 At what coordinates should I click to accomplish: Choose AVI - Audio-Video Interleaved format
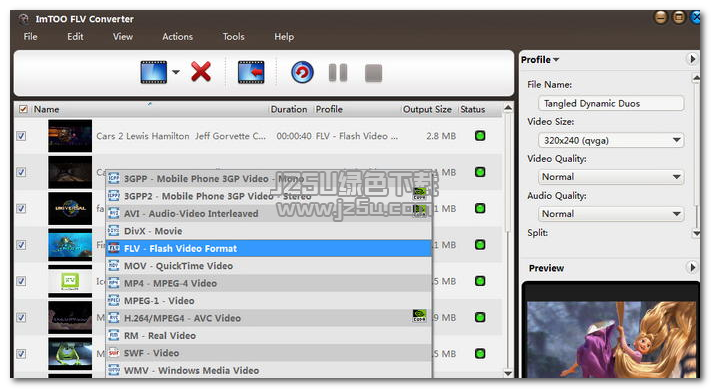[x=269, y=214]
